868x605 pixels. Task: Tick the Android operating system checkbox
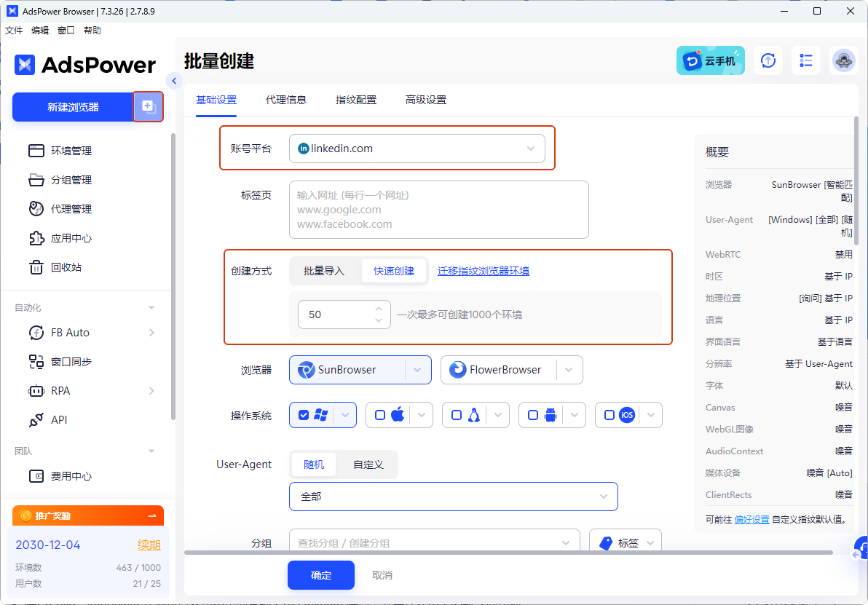click(533, 415)
